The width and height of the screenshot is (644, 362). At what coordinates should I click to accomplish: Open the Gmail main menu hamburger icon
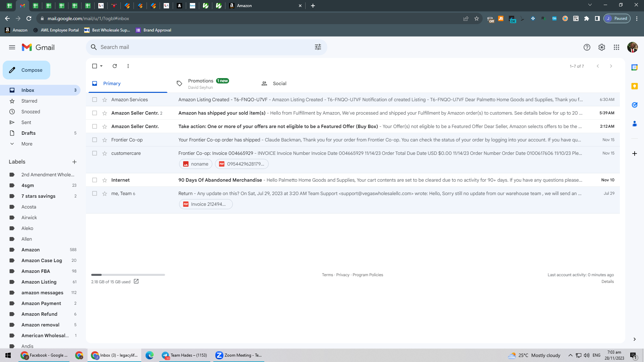click(x=12, y=47)
